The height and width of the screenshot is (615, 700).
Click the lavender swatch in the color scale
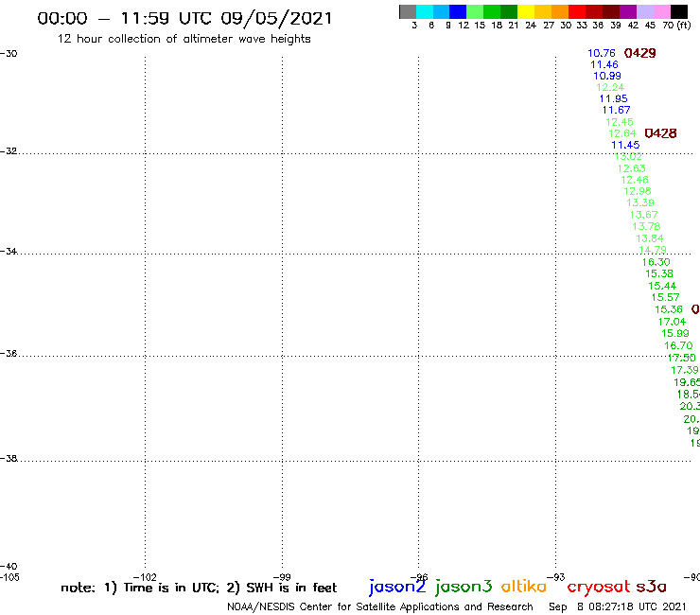point(644,12)
